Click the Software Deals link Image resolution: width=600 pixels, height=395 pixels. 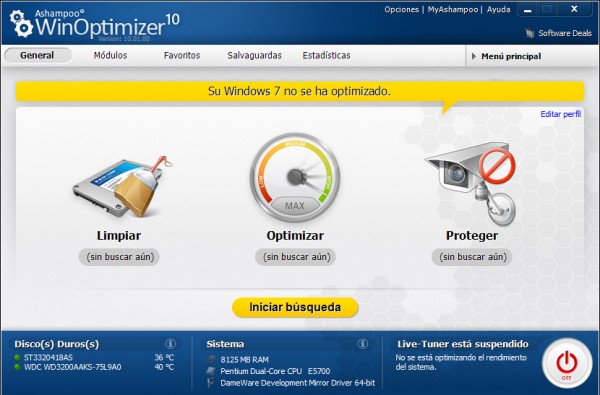click(x=565, y=33)
